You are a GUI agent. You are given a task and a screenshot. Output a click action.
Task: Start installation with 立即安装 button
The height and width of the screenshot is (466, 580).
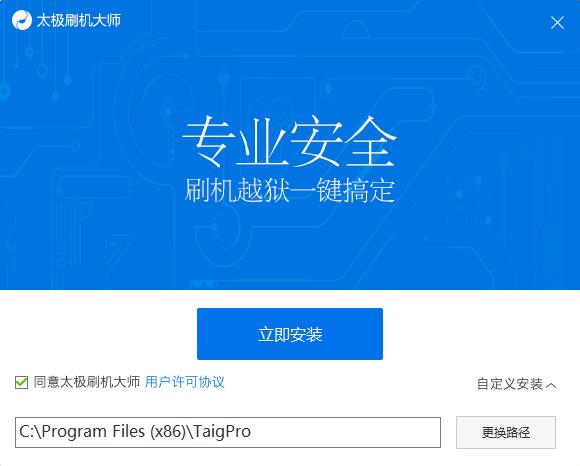point(290,334)
